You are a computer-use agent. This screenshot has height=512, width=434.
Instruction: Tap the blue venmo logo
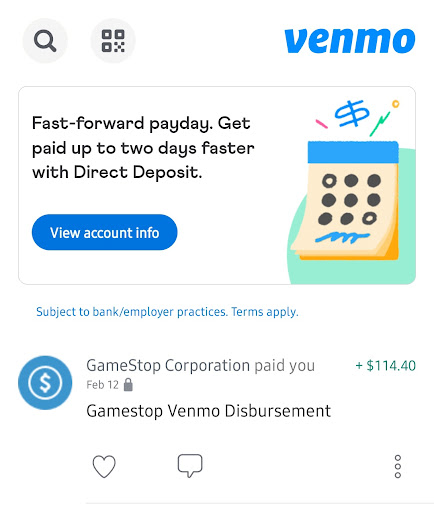point(350,41)
